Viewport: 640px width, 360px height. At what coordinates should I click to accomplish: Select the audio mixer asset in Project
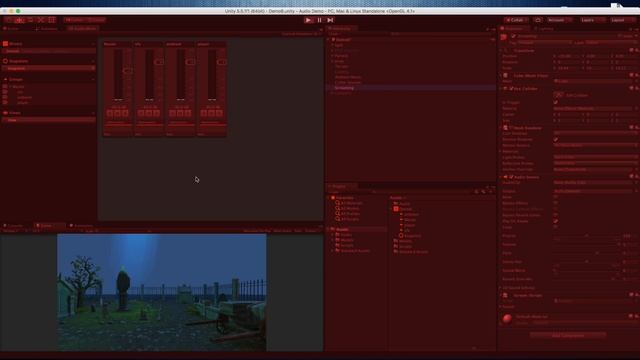click(x=402, y=209)
